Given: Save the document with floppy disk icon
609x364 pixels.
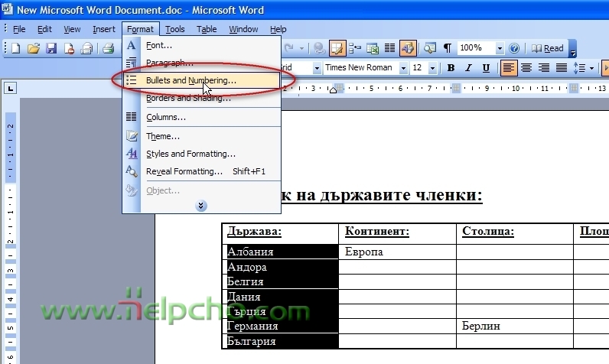Looking at the screenshot, I should (x=51, y=48).
